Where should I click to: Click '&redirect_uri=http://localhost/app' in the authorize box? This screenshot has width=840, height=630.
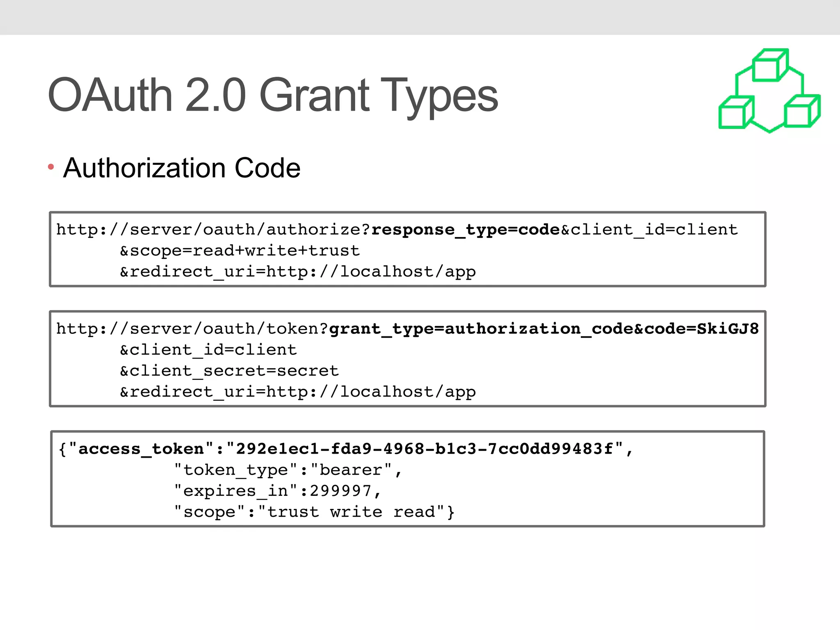298,272
